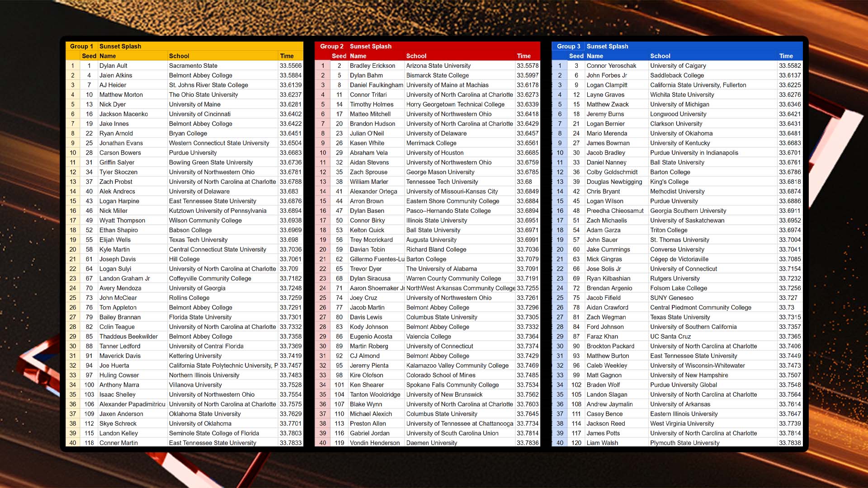This screenshot has width=868, height=488.
Task: Select Liam Walsh name cell
Action: tap(602, 443)
